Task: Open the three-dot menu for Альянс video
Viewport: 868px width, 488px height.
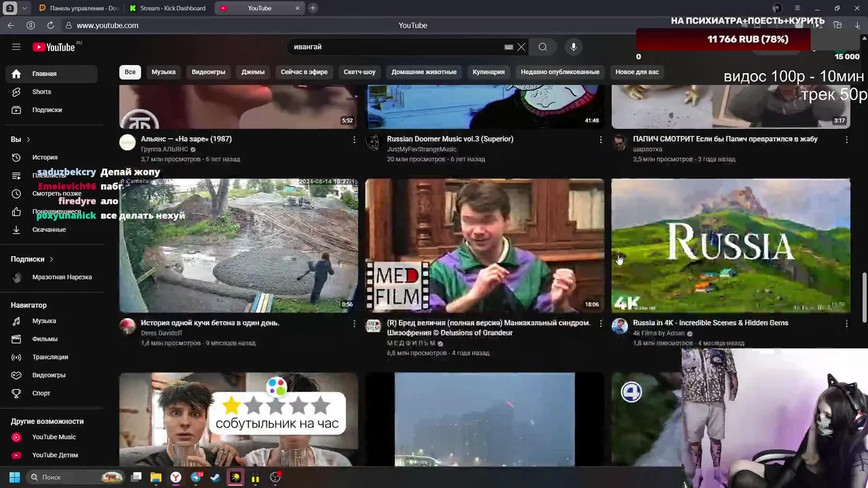Action: 354,140
